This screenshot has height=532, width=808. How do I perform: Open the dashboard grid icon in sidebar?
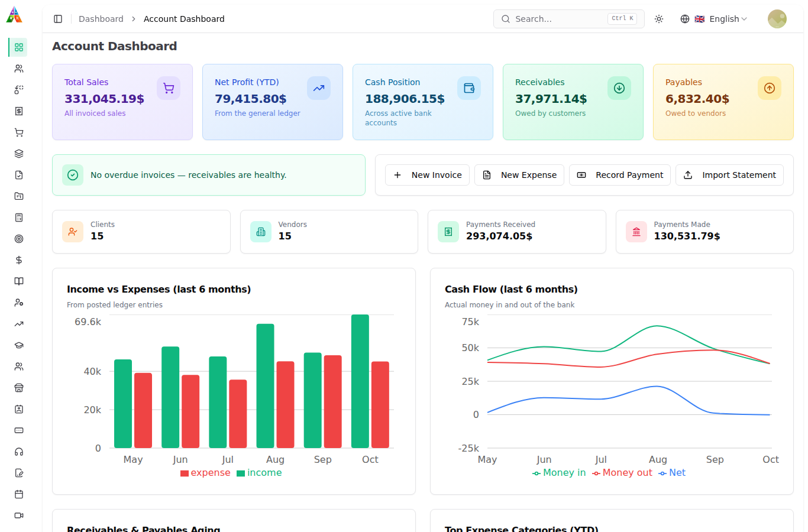click(x=19, y=47)
